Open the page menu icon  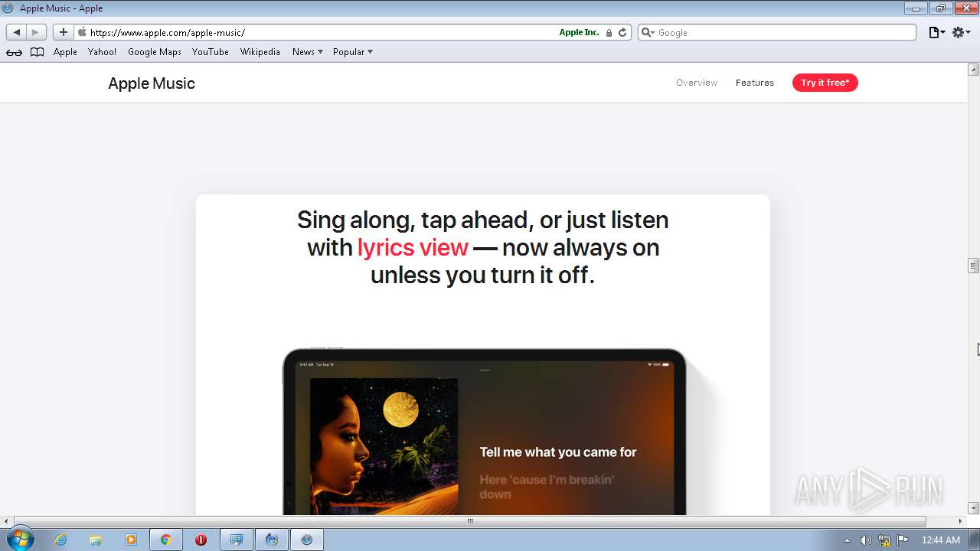click(x=936, y=32)
